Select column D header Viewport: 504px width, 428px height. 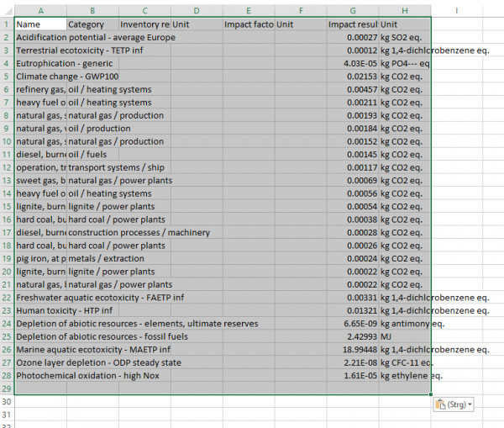pos(197,11)
